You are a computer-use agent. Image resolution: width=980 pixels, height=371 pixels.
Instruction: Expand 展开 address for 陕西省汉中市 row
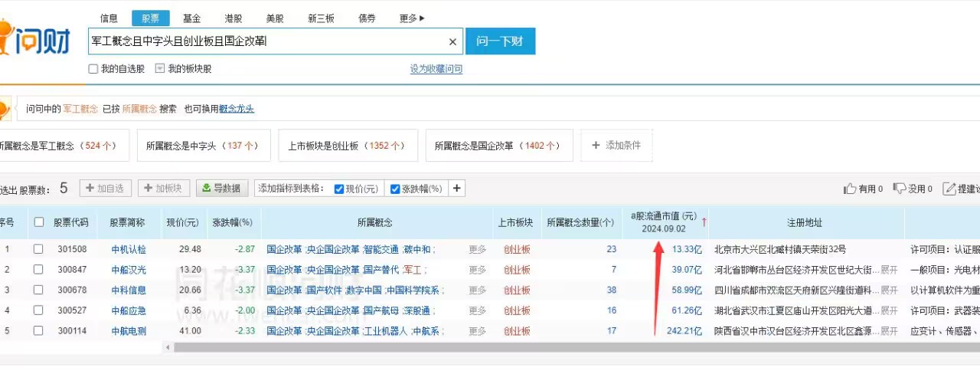(889, 331)
